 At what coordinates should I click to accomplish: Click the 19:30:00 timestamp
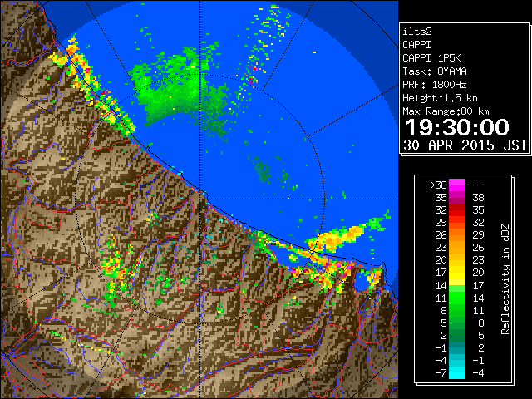(x=457, y=127)
